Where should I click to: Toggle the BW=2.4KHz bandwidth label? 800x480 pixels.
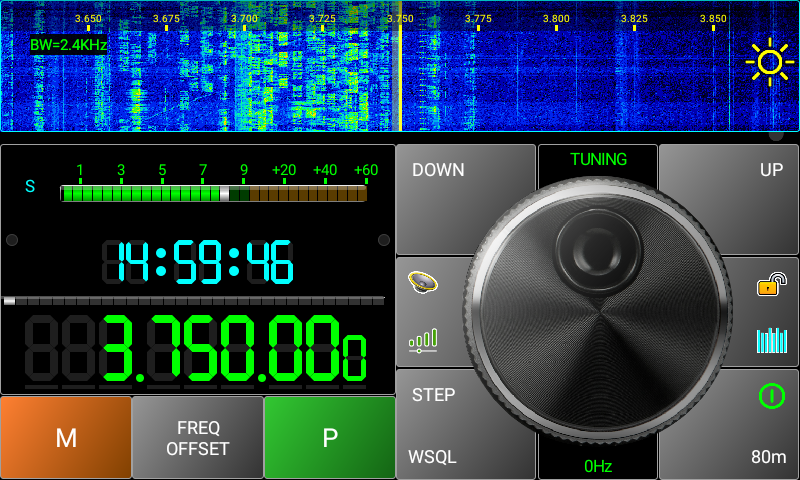68,45
